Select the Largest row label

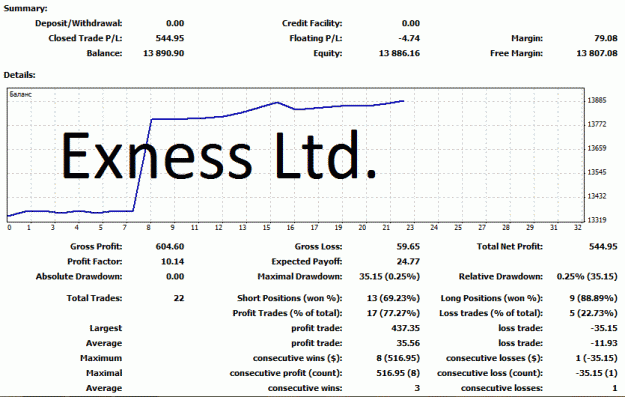[x=106, y=328]
